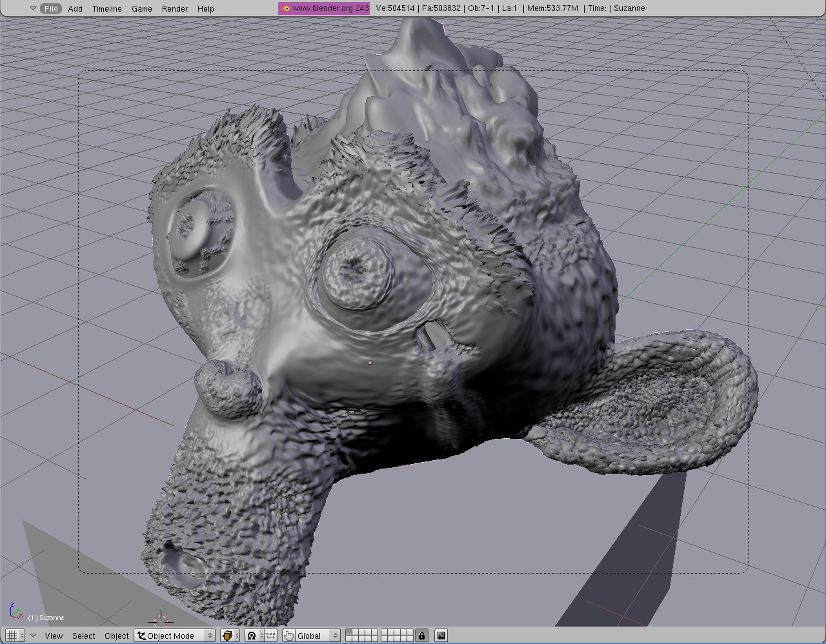Open the Timeline menu
Screen dimensions: 826x644
[x=106, y=8]
